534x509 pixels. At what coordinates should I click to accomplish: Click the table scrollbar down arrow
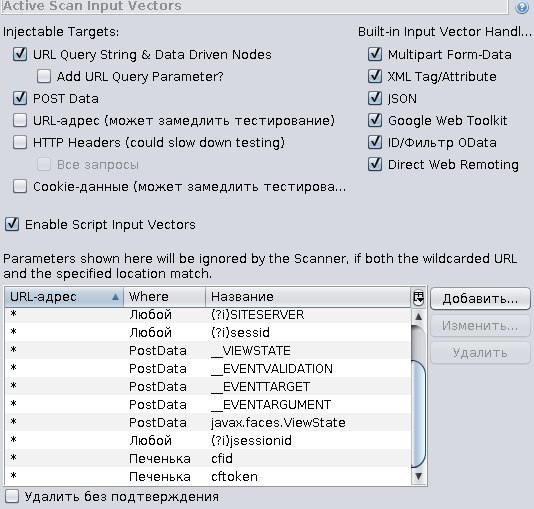coord(419,476)
